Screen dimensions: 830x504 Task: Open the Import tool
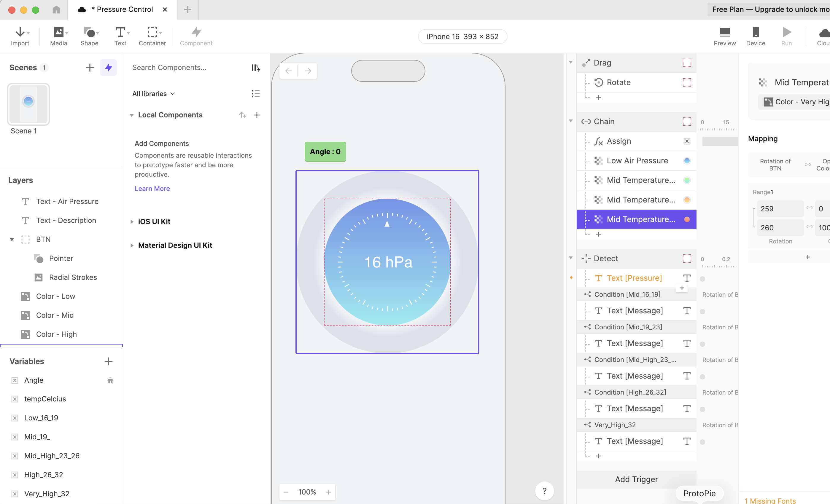(20, 36)
